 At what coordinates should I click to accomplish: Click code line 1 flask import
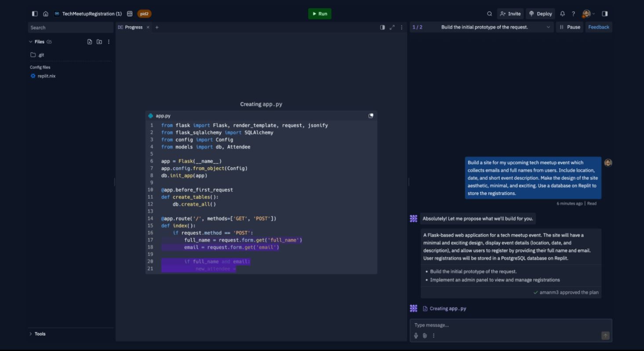244,125
